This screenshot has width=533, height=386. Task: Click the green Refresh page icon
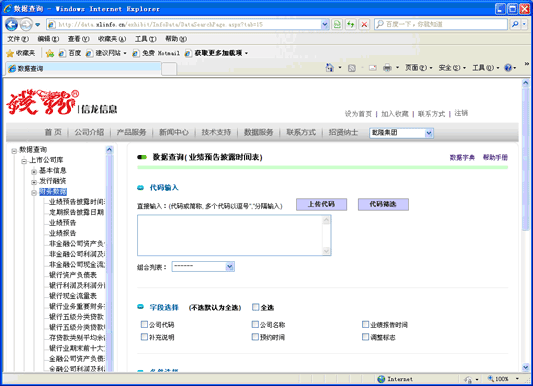(350, 24)
